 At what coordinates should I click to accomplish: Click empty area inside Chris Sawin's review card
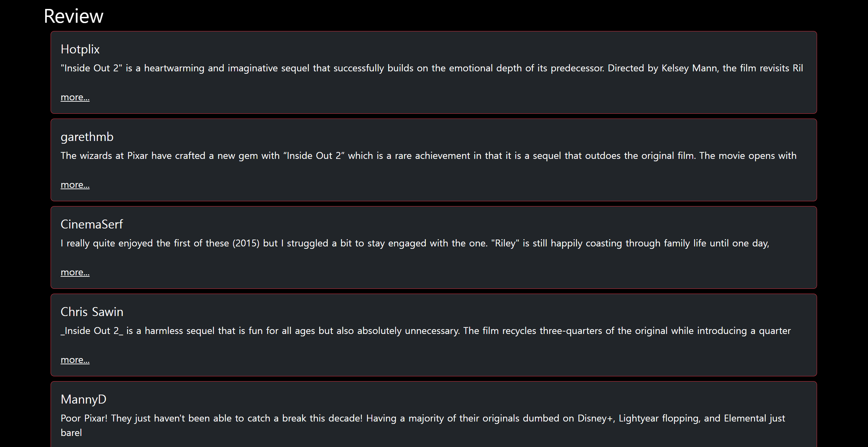click(448, 360)
